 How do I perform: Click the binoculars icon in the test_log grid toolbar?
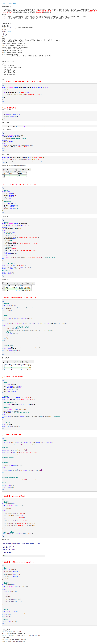pyautogui.click(x=22, y=283)
